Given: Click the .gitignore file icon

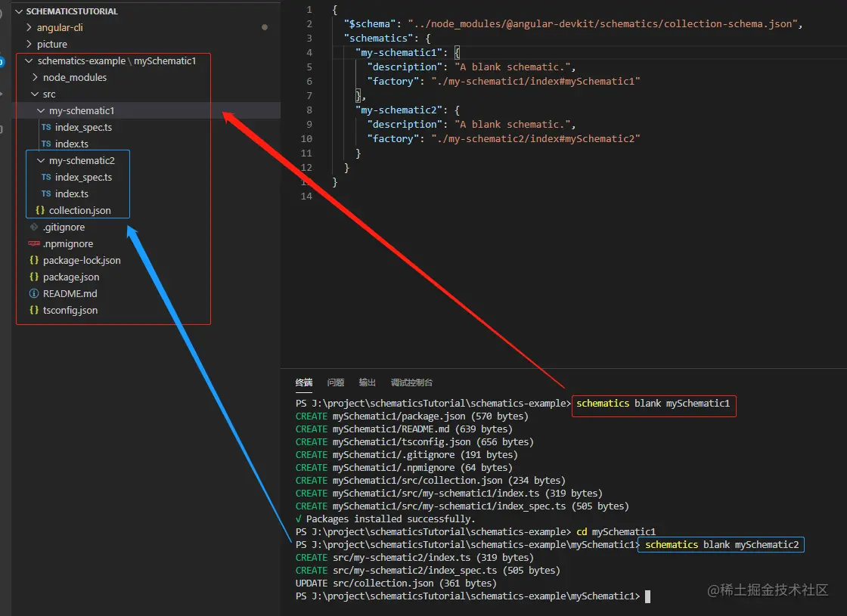Looking at the screenshot, I should 34,228.
